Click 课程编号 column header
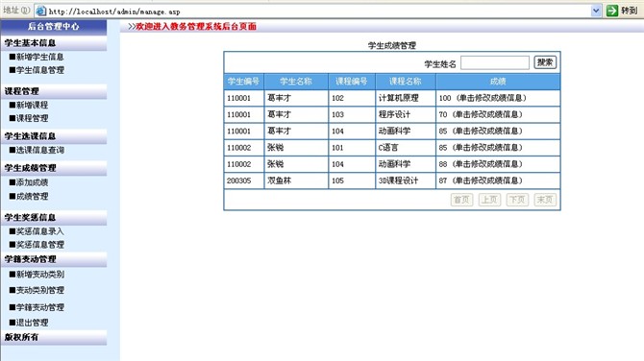This screenshot has width=644, height=361. coord(352,82)
